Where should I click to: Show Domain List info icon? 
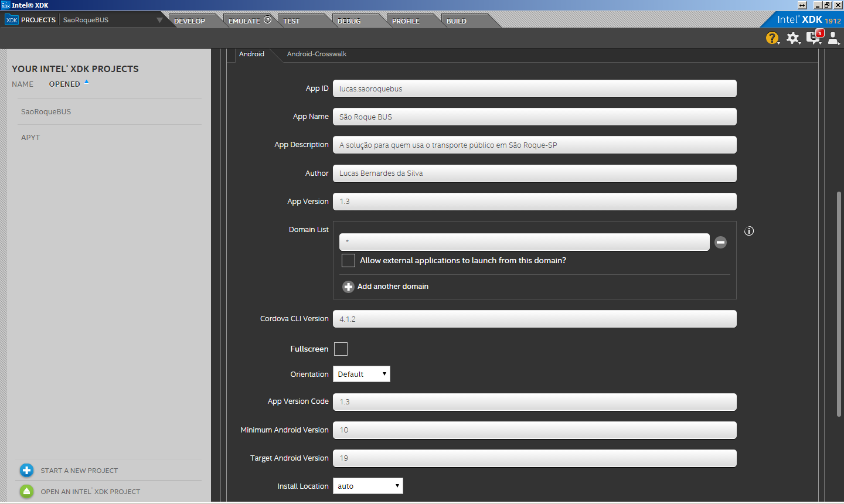pyautogui.click(x=748, y=231)
